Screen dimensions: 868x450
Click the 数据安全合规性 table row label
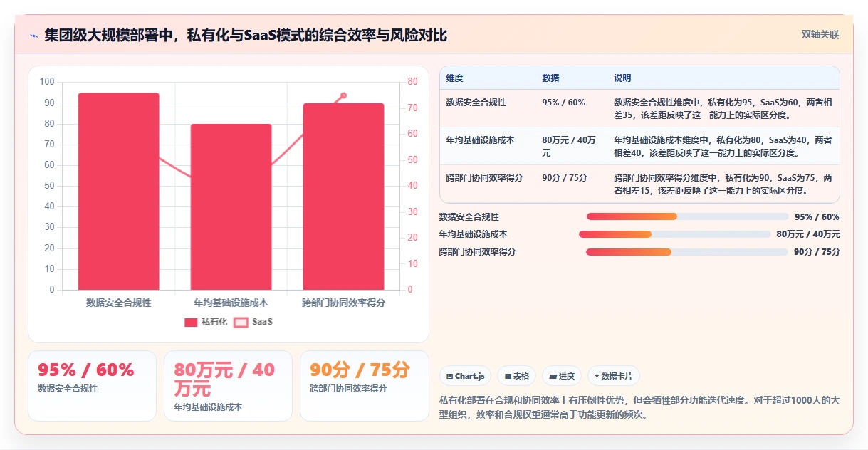[476, 103]
